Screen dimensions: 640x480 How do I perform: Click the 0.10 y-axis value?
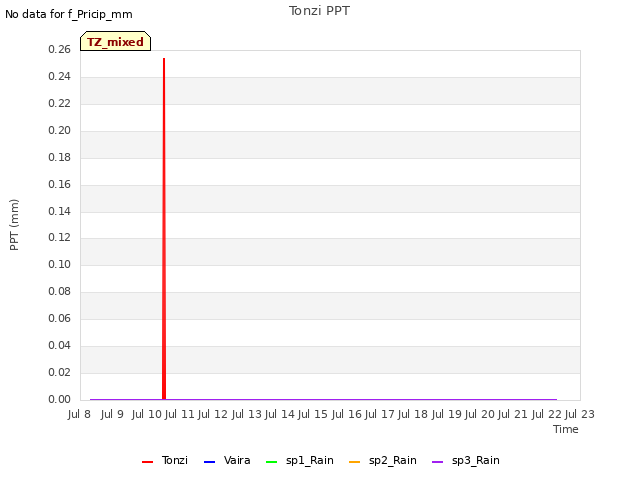coord(60,264)
